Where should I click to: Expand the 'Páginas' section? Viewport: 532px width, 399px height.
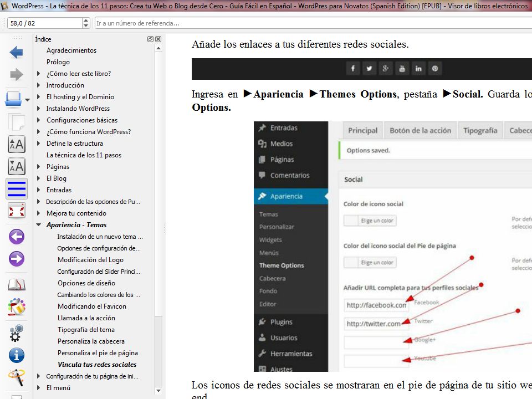coord(38,167)
